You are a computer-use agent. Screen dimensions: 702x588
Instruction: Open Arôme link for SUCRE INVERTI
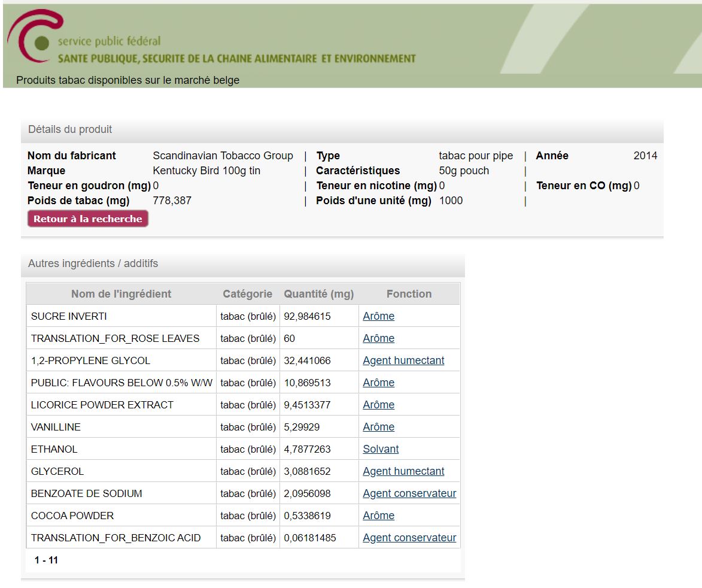378,316
